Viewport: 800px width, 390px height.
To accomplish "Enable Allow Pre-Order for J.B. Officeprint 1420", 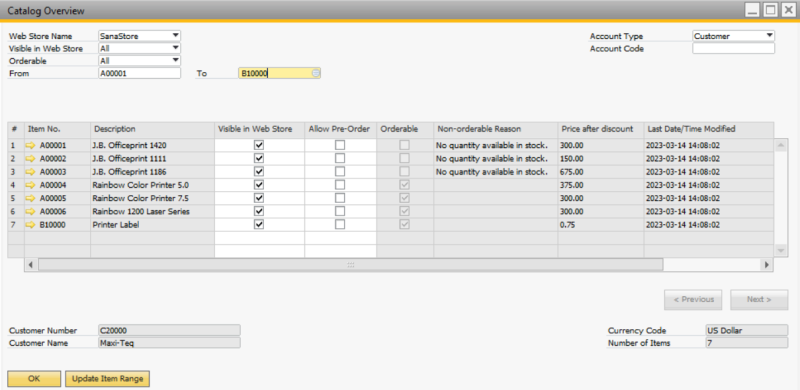I will (x=340, y=145).
